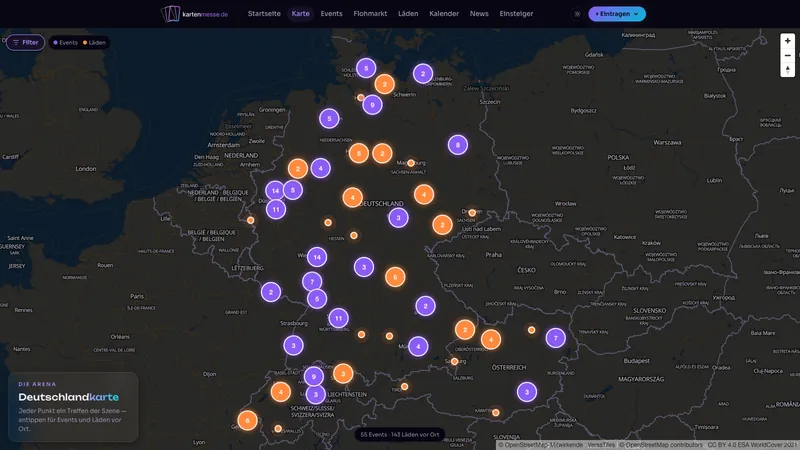Select small orange marker at Salzburg
The image size is (800, 450).
pyautogui.click(x=454, y=361)
